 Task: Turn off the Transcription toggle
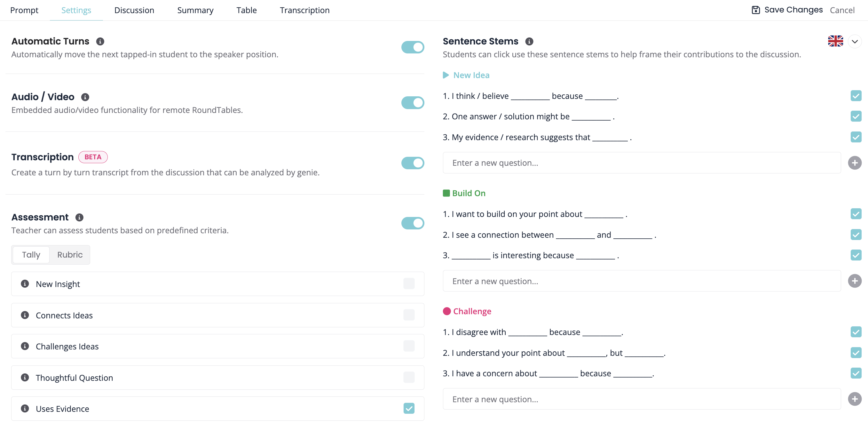[413, 163]
